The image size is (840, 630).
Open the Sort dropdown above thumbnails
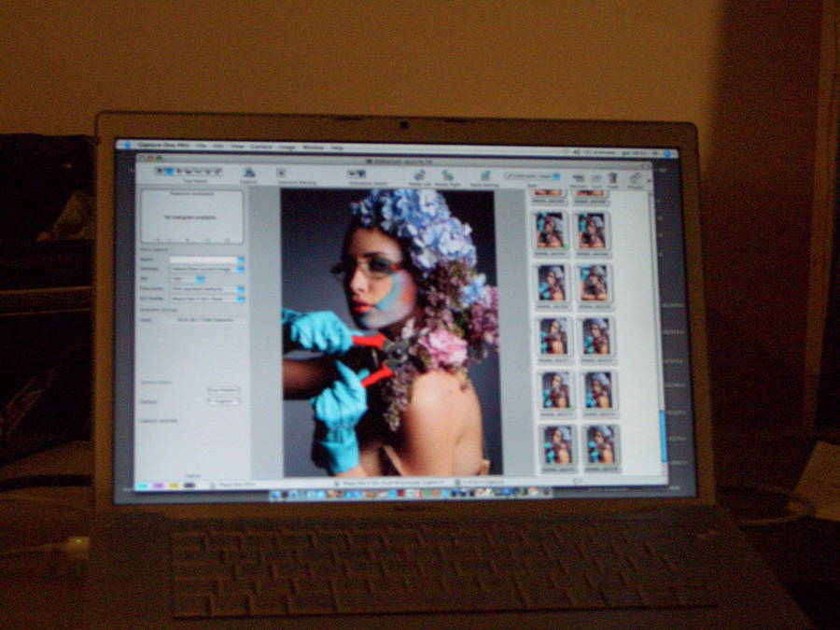(x=533, y=175)
